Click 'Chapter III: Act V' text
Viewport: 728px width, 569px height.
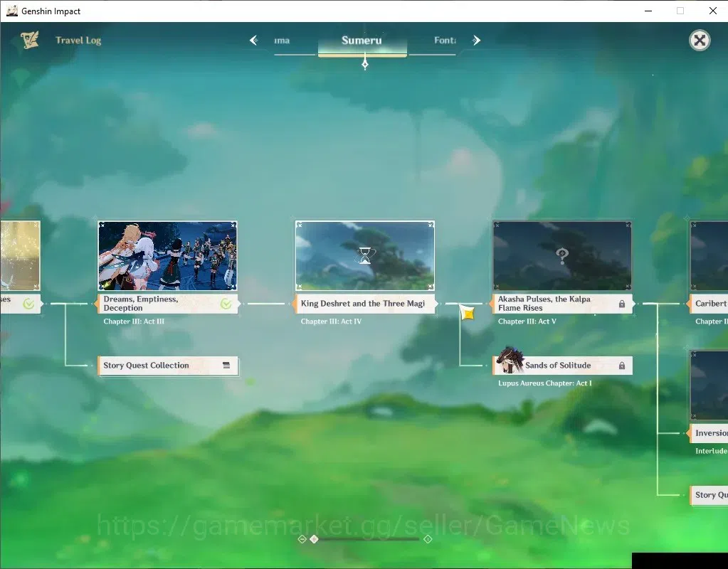[527, 321]
